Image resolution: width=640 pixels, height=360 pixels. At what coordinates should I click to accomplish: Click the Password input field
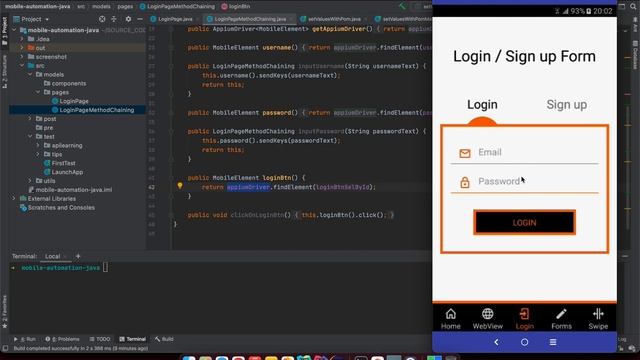524,182
